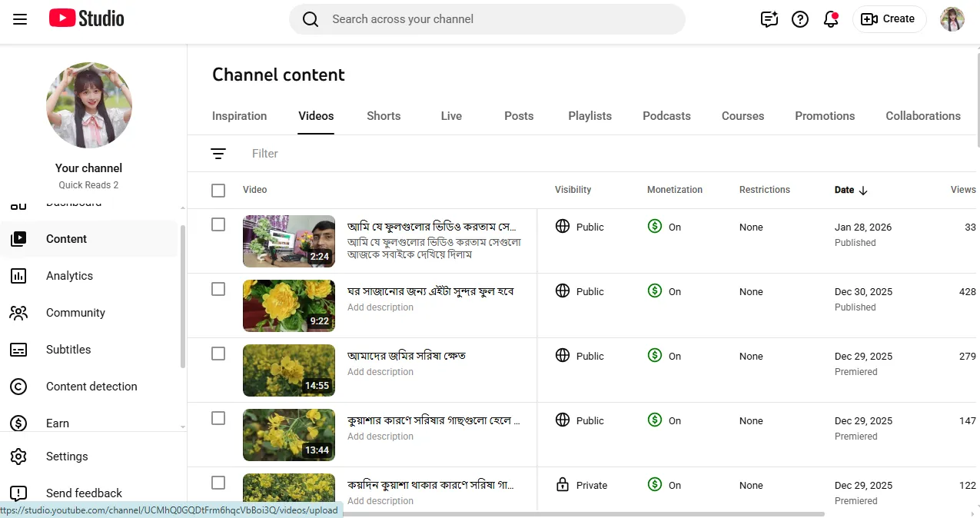Select checkbox for the 14:55 video
Screen dimensions: 980x518
click(x=218, y=354)
